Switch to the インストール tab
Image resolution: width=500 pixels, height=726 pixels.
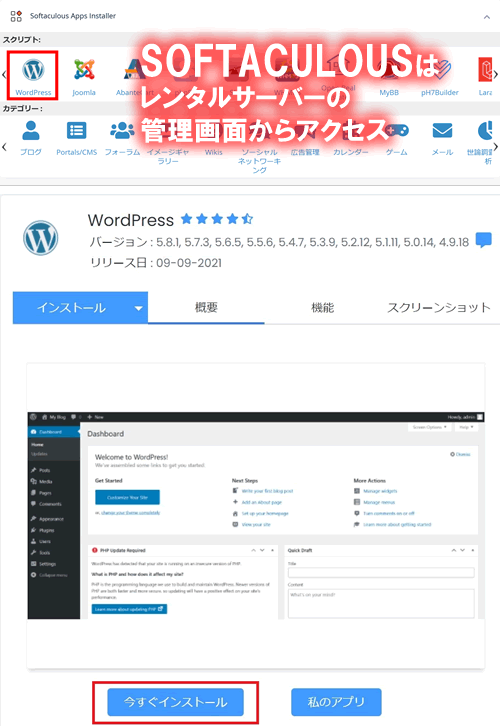[x=71, y=308]
